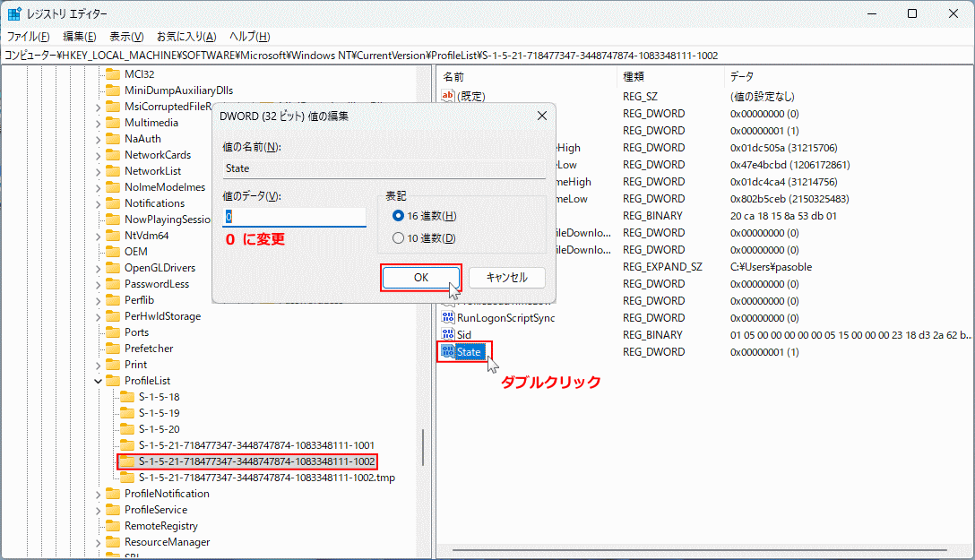This screenshot has height=560, width=975.
Task: Expand the NetworkCards tree node
Action: pos(96,154)
